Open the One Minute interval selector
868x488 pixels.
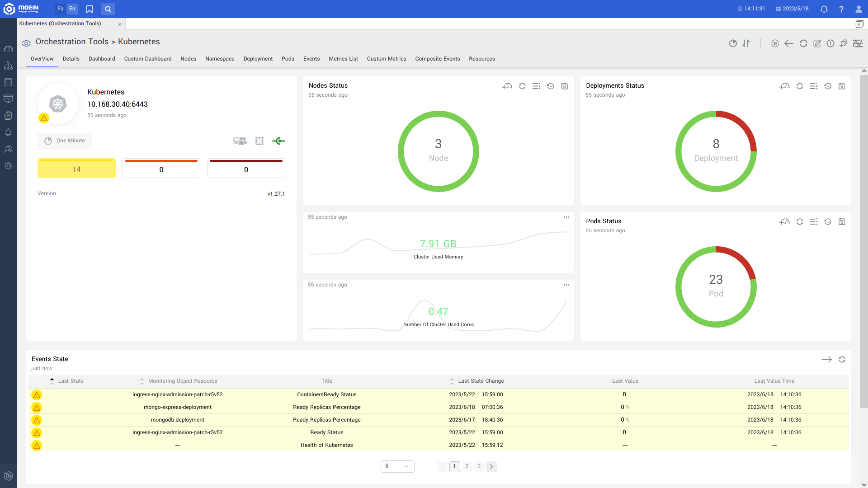(x=65, y=141)
